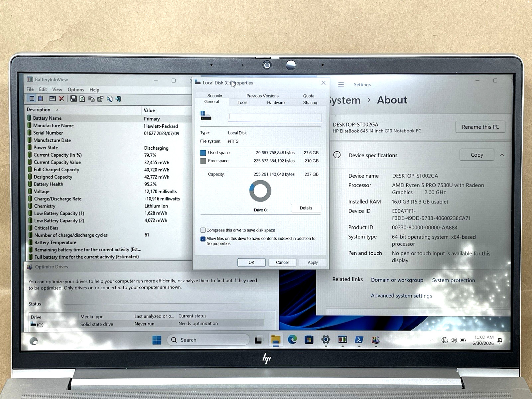532x399 pixels.
Task: Switch to the Security tab
Action: pos(214,96)
